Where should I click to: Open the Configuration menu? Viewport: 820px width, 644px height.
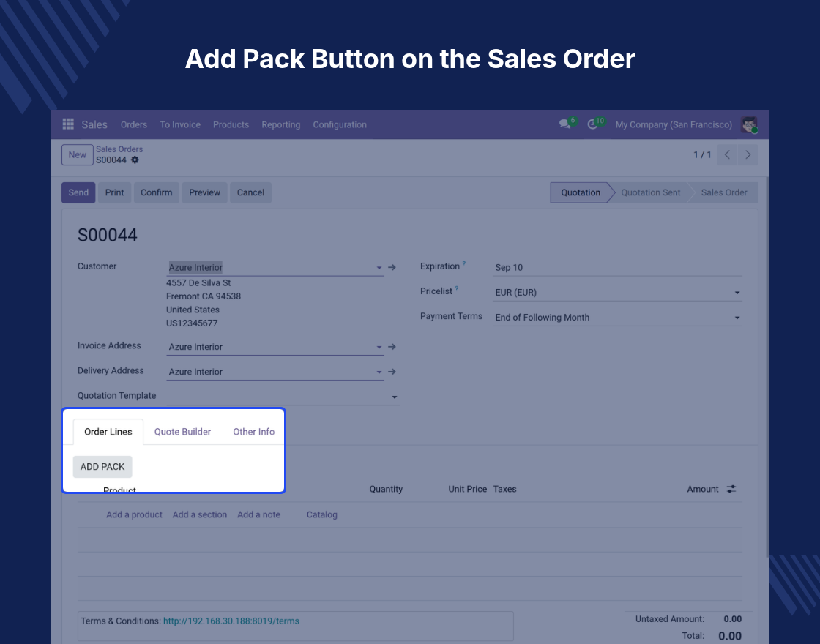(340, 124)
